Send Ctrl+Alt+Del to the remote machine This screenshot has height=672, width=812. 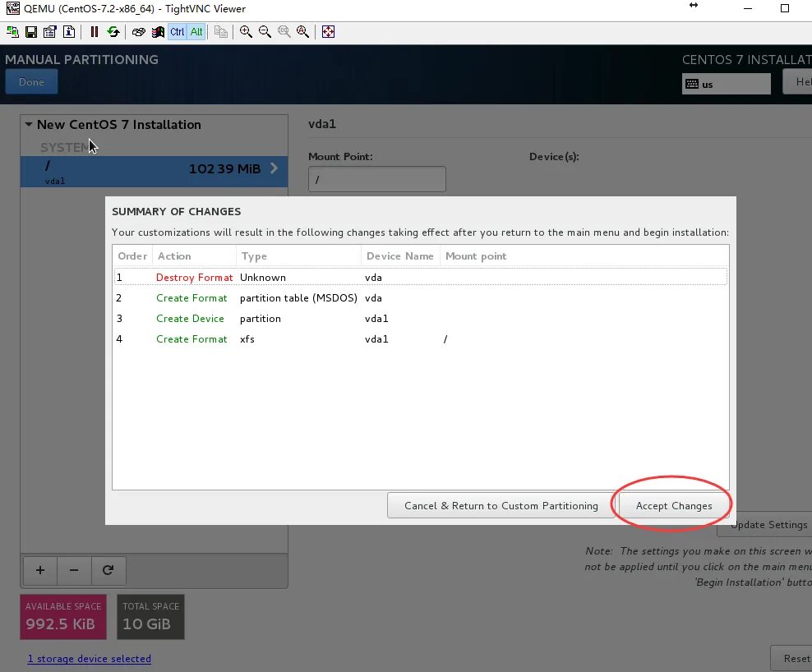point(138,32)
